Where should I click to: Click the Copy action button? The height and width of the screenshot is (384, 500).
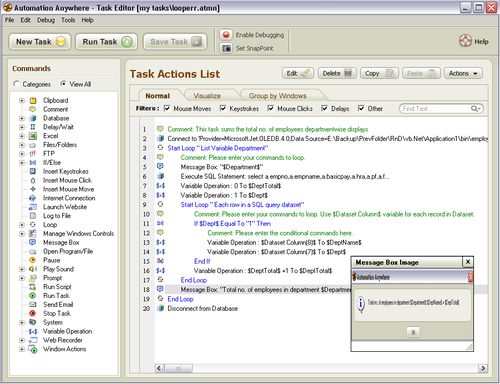point(379,73)
